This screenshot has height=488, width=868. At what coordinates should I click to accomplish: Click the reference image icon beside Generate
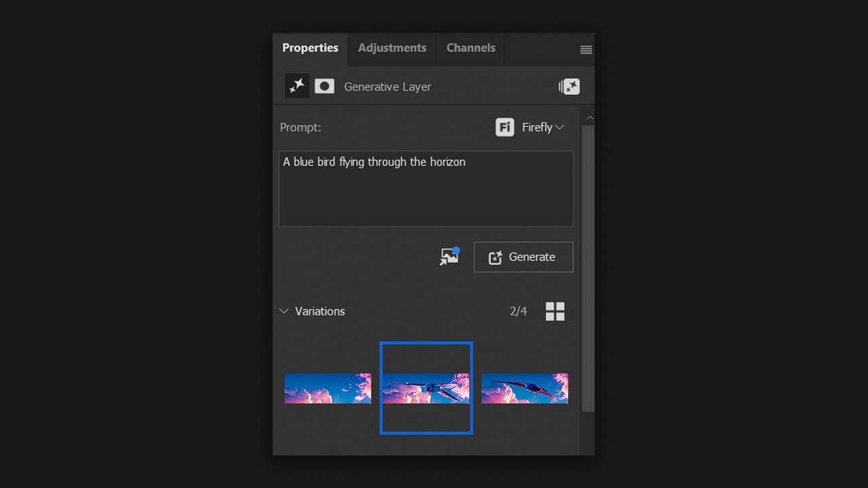pos(449,257)
